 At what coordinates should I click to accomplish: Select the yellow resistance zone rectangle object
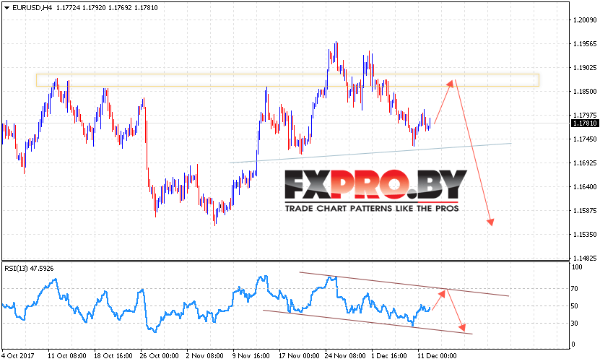click(288, 80)
